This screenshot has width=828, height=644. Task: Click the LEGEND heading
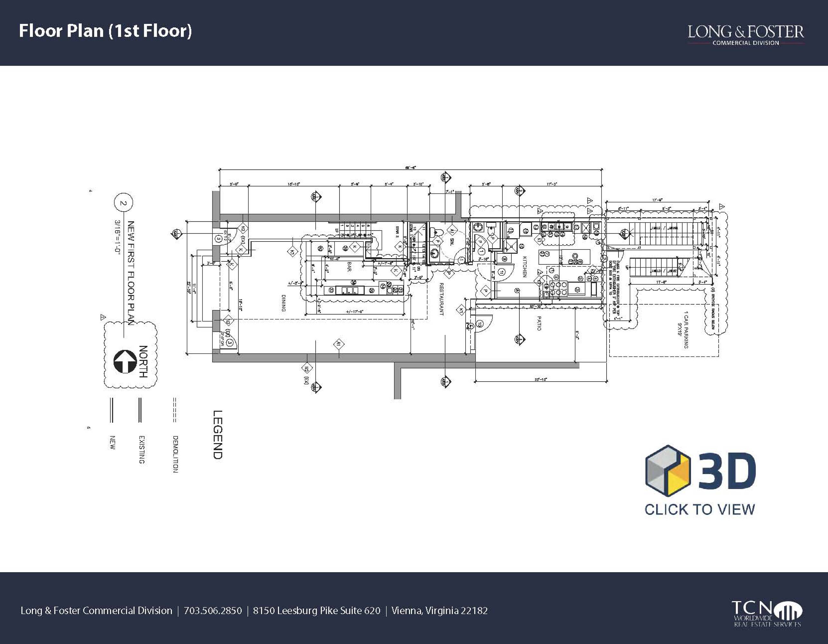[218, 435]
